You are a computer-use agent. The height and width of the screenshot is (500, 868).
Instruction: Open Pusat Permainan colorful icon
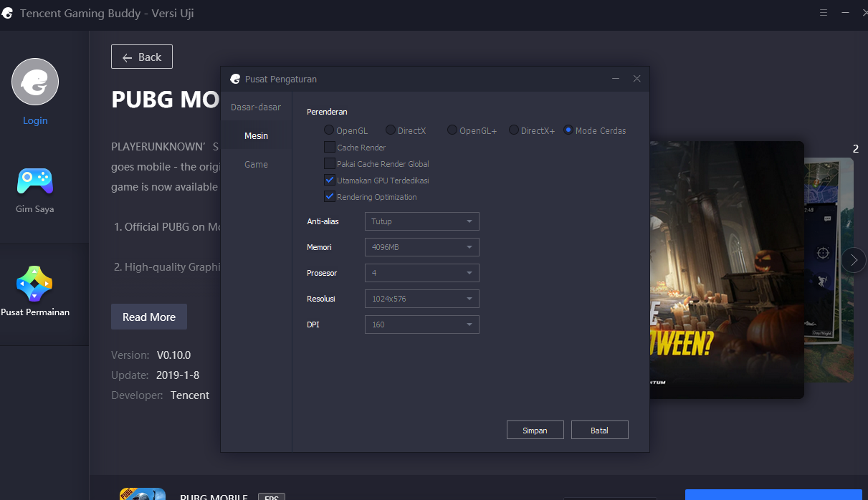(35, 284)
